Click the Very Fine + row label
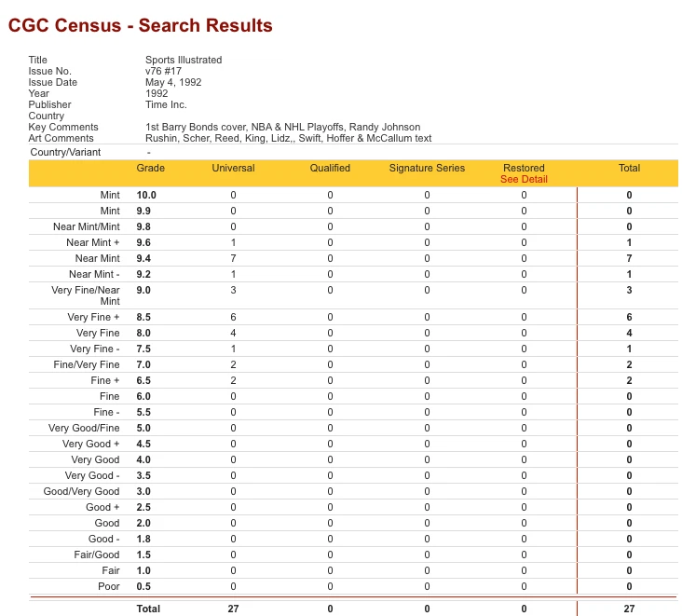This screenshot has height=616, width=682. [x=93, y=318]
